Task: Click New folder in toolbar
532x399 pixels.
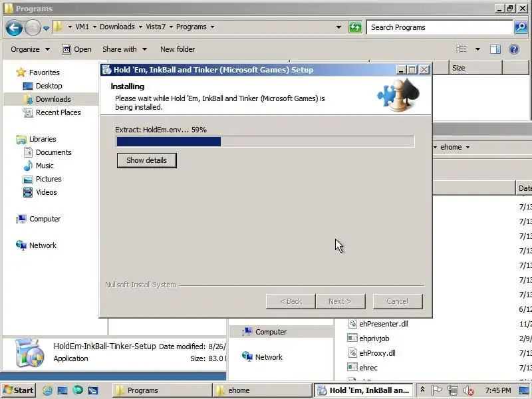Action: click(x=178, y=49)
